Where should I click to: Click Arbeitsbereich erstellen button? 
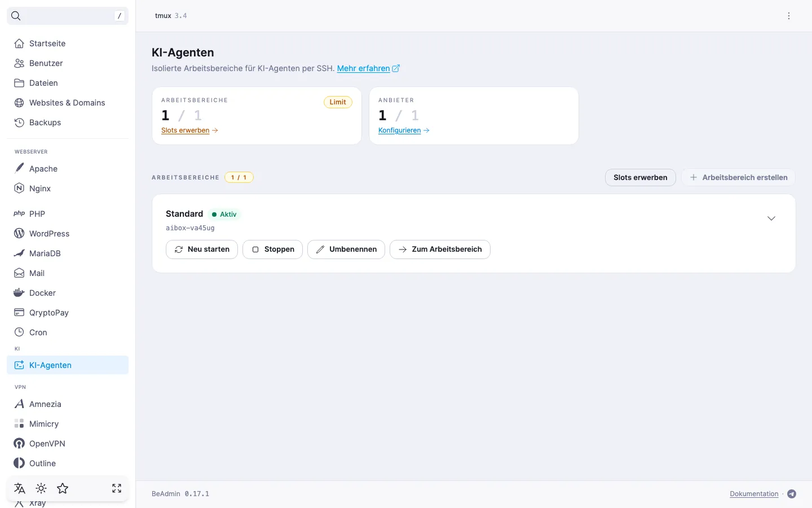click(739, 177)
